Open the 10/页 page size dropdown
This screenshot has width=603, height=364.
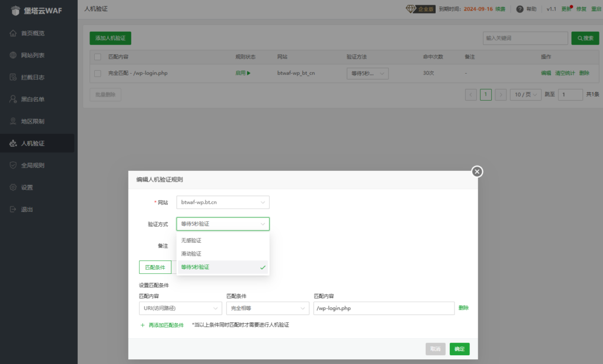tap(525, 95)
